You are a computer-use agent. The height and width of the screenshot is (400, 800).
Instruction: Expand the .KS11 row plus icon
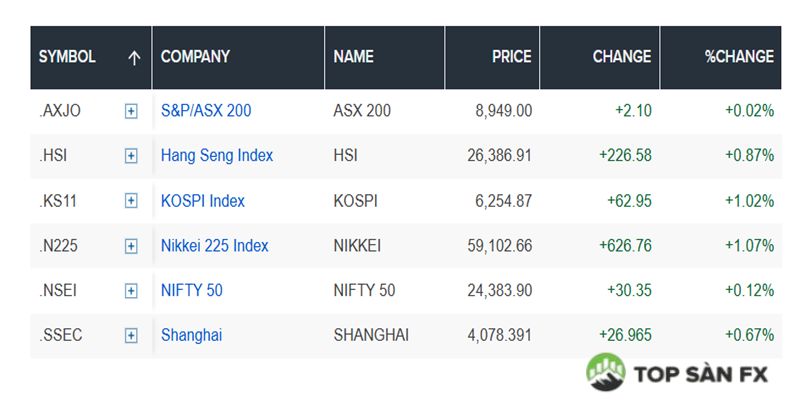tap(131, 201)
